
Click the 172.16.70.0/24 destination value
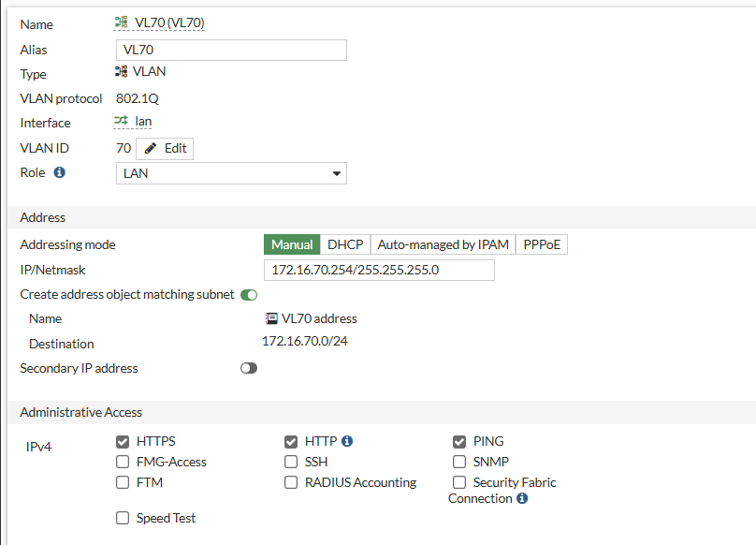[305, 341]
